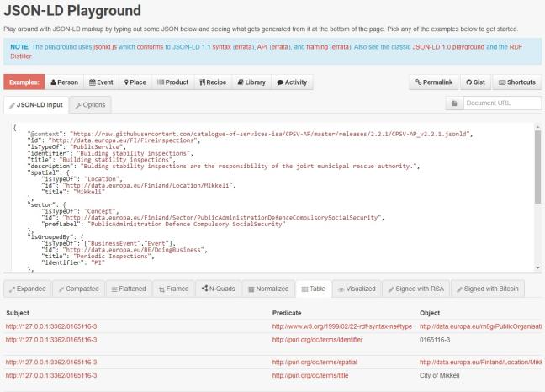545x392 pixels.
Task: Load the Product example
Action: pyautogui.click(x=172, y=82)
